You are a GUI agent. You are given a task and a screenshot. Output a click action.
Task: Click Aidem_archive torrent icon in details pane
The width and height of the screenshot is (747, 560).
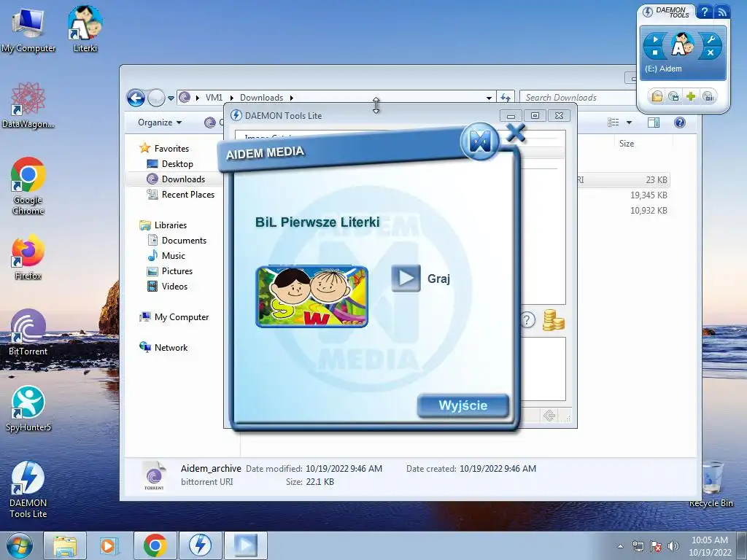[x=154, y=475]
